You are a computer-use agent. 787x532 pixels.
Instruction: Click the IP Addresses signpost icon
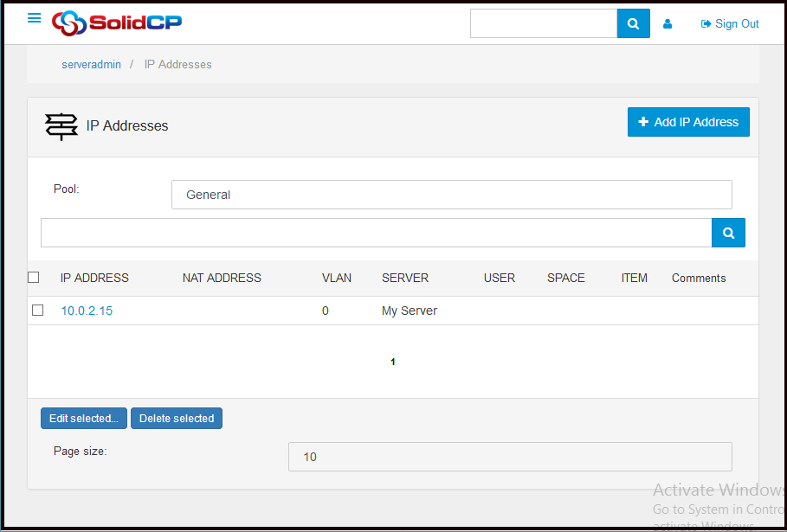point(61,126)
